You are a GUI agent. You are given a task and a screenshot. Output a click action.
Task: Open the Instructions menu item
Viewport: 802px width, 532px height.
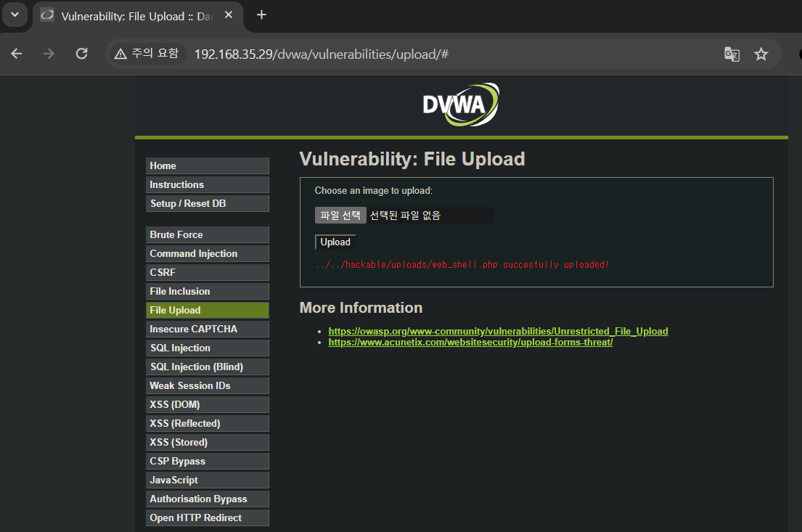pos(207,184)
